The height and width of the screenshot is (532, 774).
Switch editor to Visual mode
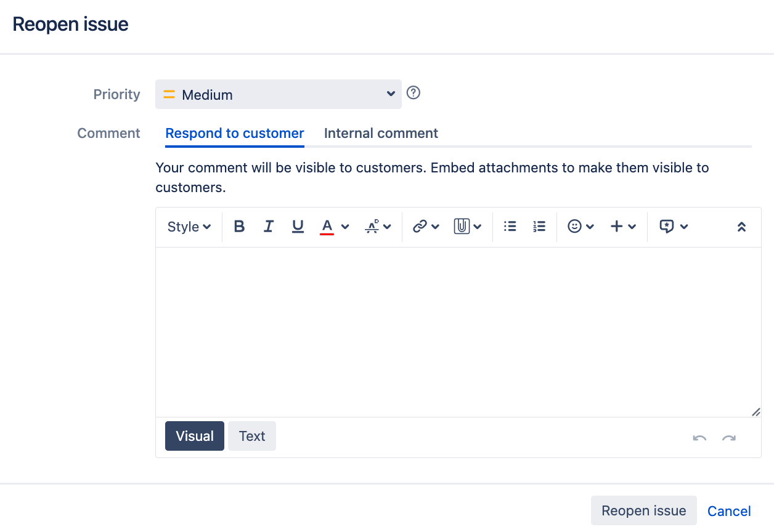[195, 436]
